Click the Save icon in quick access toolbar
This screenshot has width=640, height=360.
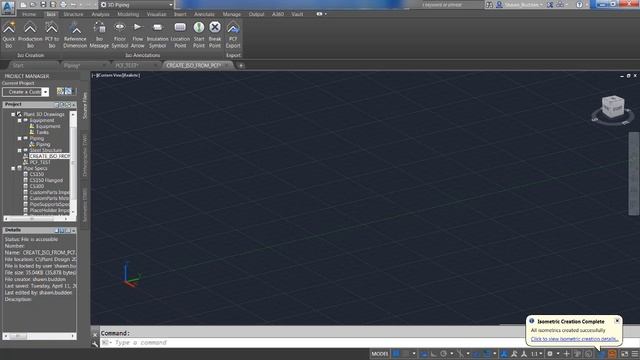43,4
